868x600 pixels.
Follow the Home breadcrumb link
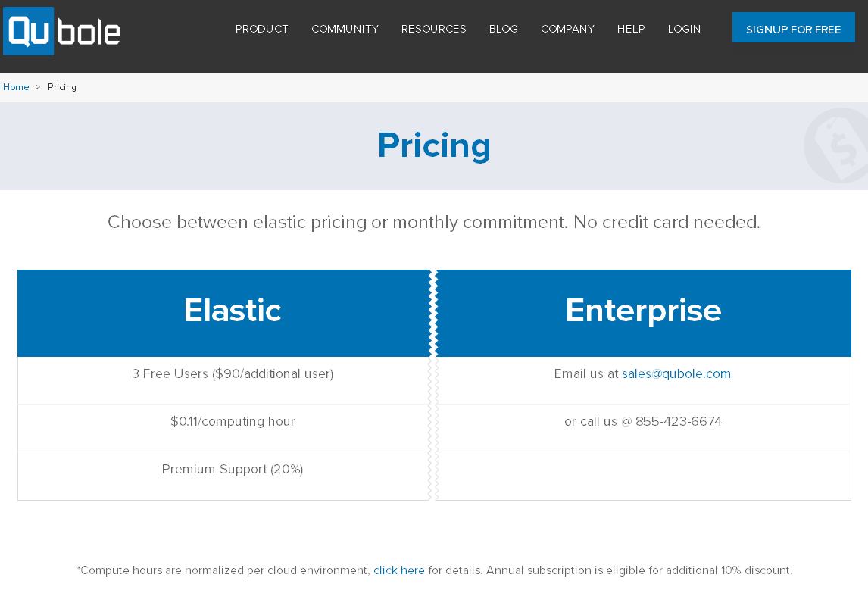(16, 87)
